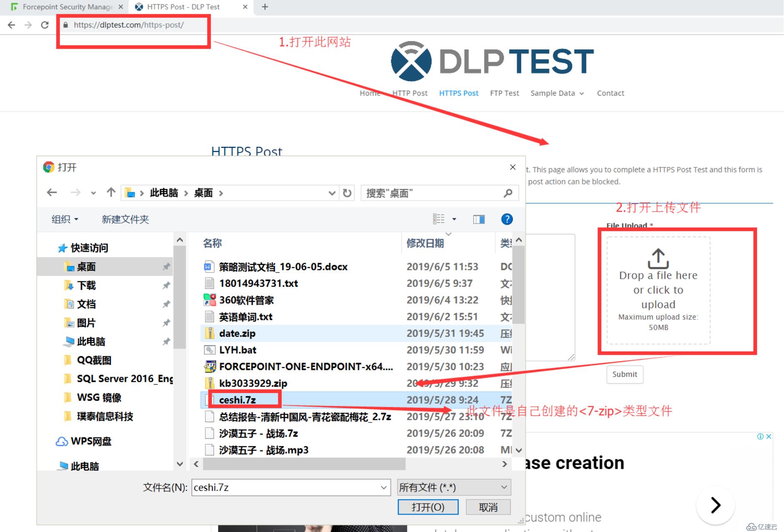Expand the filename history dropdown arrow

pyautogui.click(x=384, y=487)
